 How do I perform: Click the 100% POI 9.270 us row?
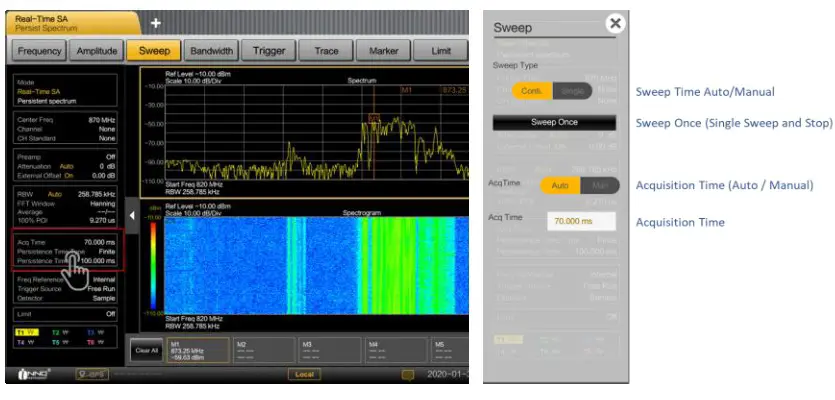click(x=66, y=221)
